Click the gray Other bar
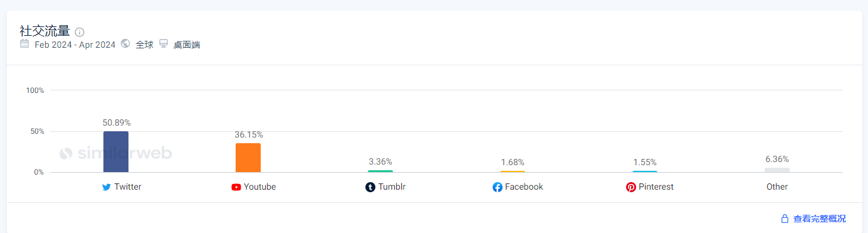Viewport: 868px width, 233px height. pyautogui.click(x=777, y=170)
